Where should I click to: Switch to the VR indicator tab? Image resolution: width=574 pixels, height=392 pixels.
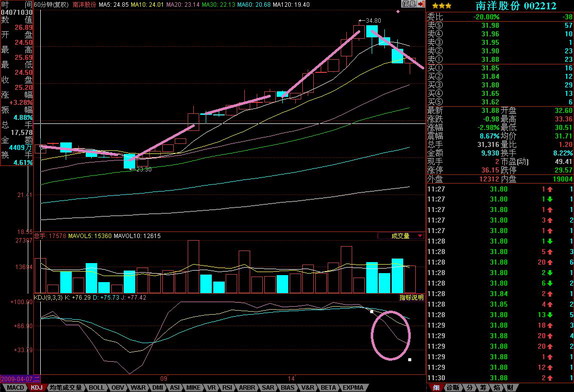[x=211, y=387]
